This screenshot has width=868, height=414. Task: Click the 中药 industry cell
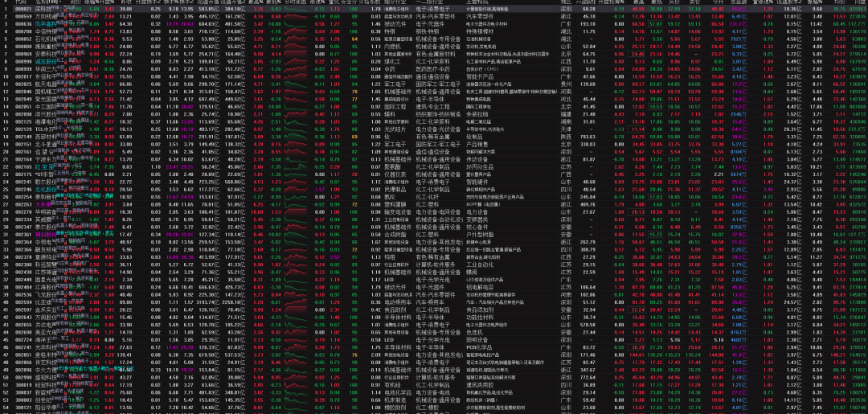388,68
